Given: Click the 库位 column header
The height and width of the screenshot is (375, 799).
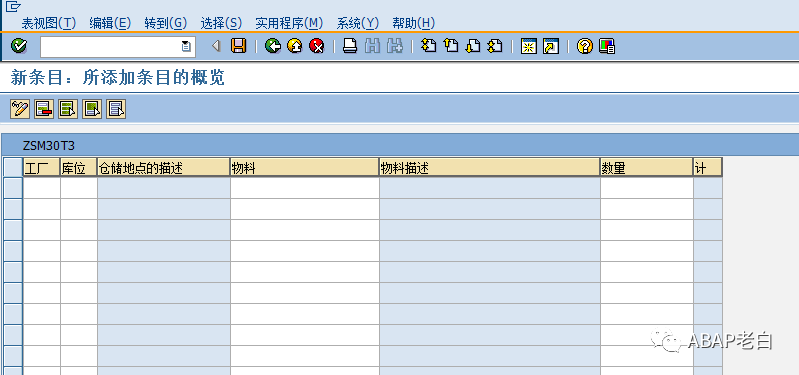Looking at the screenshot, I should coord(79,168).
